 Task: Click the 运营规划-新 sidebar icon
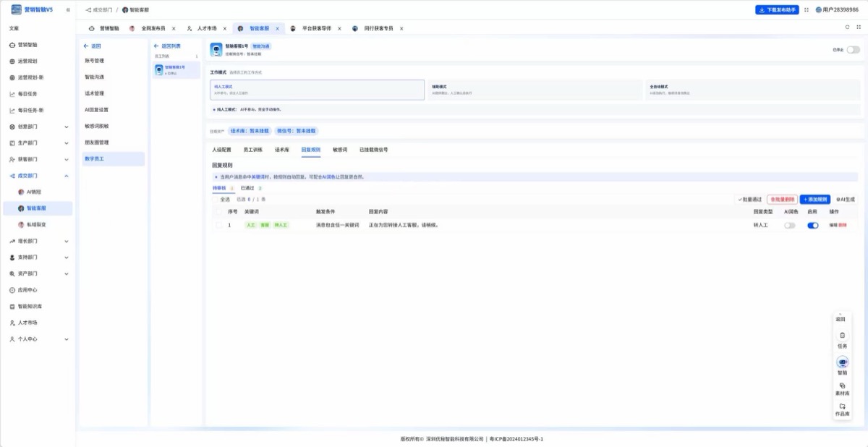(x=12, y=77)
